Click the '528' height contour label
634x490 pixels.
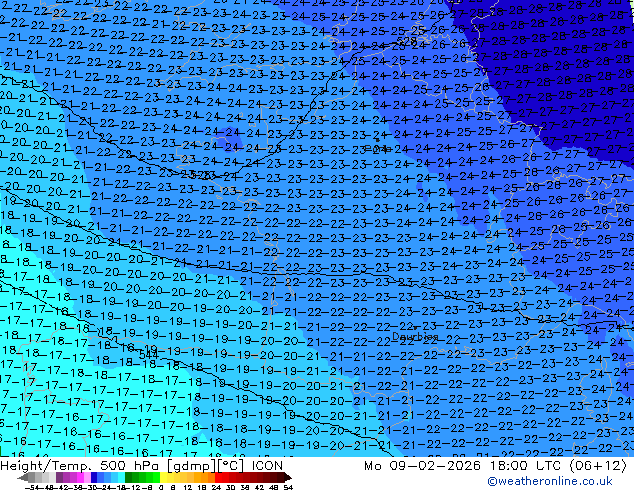pyautogui.click(x=406, y=41)
